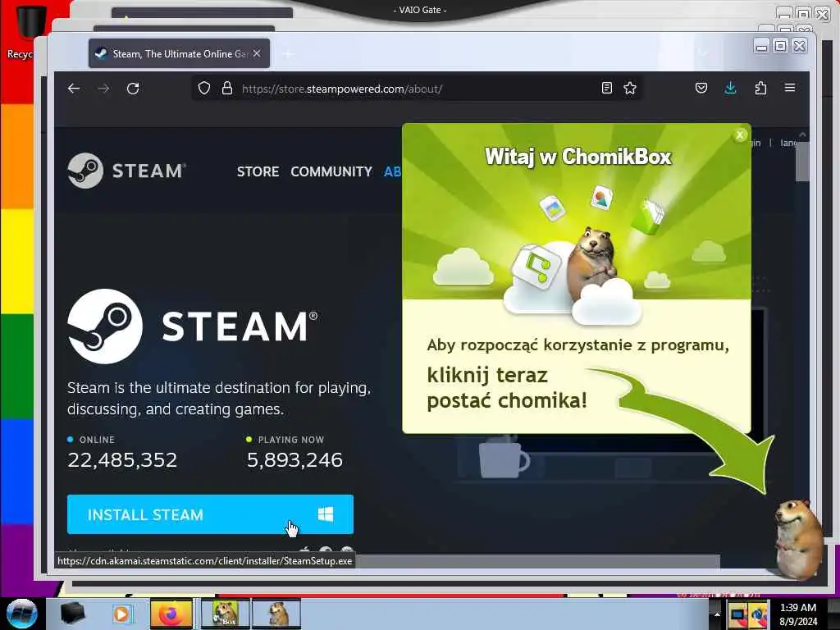Click the Steam logo in header
This screenshot has width=840, height=630.
(126, 171)
